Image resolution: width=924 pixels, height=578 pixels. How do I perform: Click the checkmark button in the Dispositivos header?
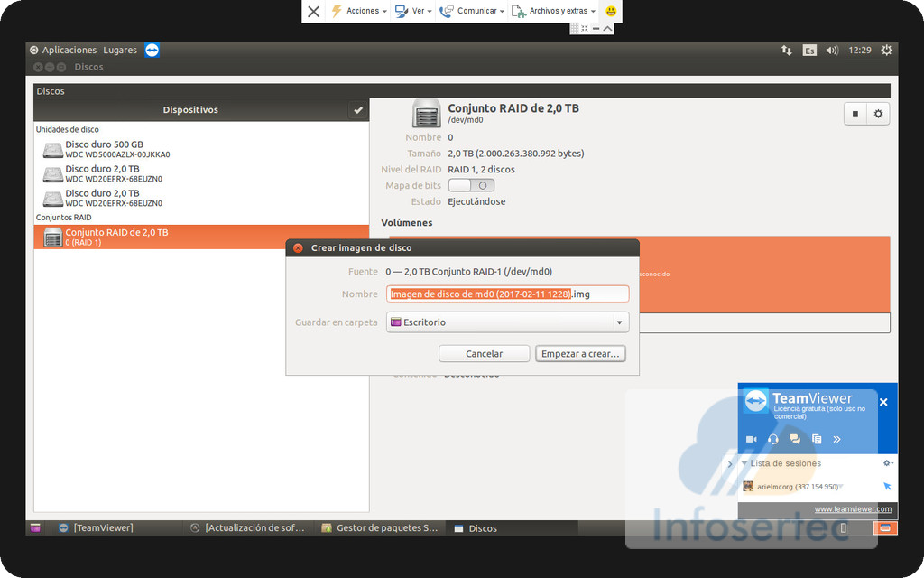click(358, 110)
